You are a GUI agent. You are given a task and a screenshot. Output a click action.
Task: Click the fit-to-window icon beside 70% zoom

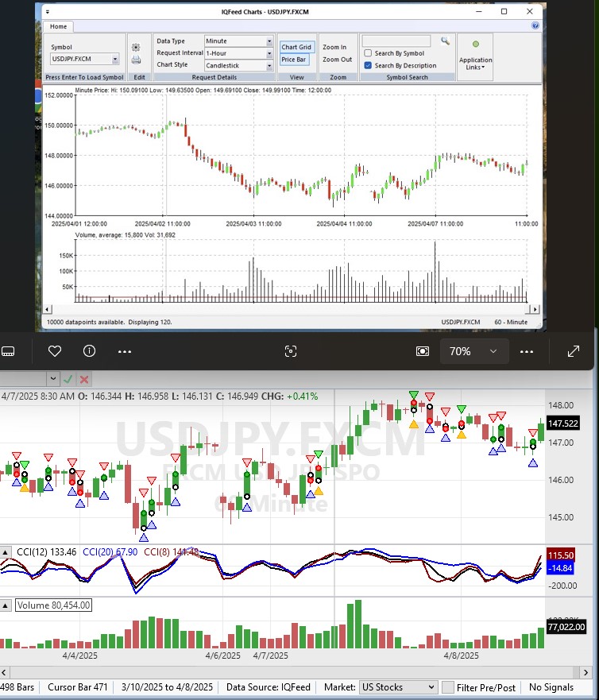pos(423,351)
